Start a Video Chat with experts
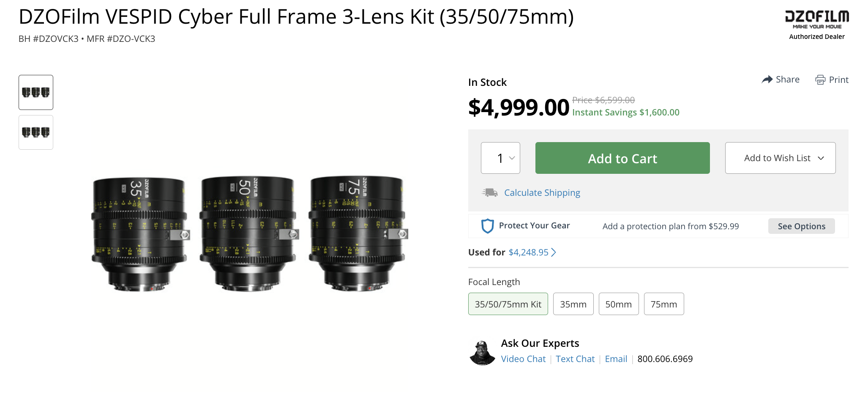The image size is (868, 406). tap(523, 359)
